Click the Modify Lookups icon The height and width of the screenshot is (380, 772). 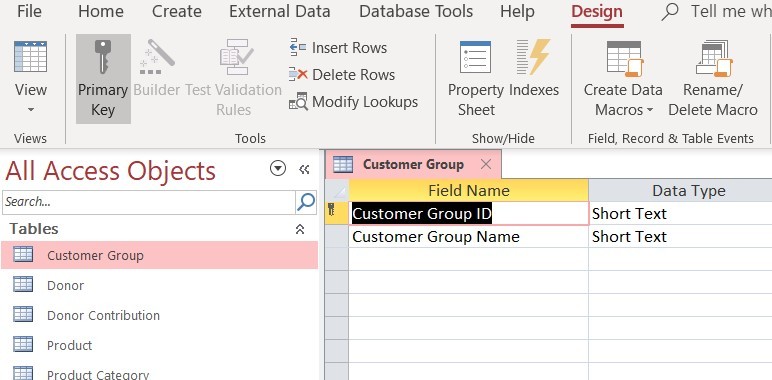[x=298, y=101]
